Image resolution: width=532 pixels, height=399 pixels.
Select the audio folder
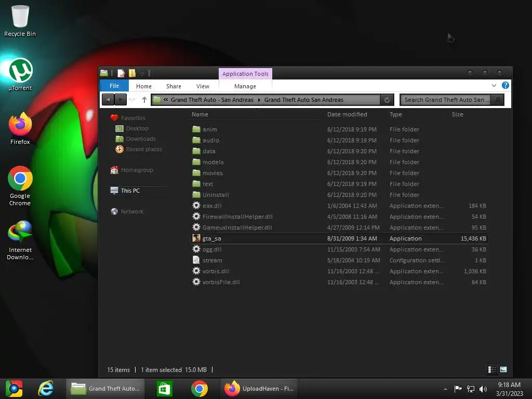[339, 140]
